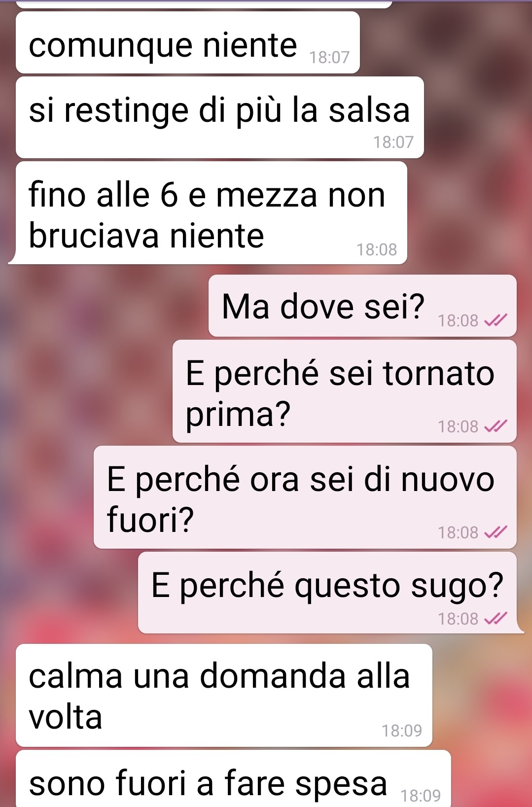The height and width of the screenshot is (807, 532).
Task: Tap the 18:09 timestamp on 'calma' message
Action: 402,731
